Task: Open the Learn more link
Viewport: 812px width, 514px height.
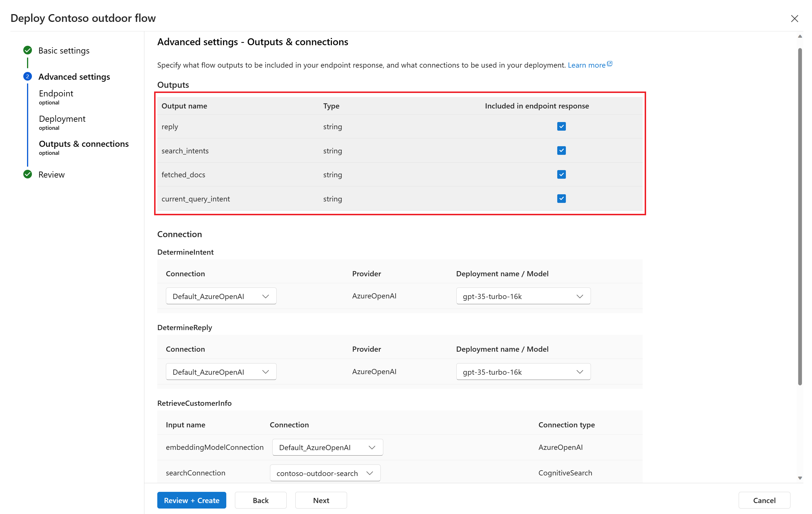Action: coord(586,65)
